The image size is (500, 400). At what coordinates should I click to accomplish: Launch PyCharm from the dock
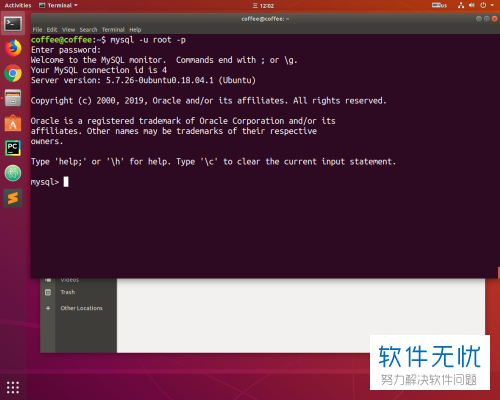tap(13, 148)
